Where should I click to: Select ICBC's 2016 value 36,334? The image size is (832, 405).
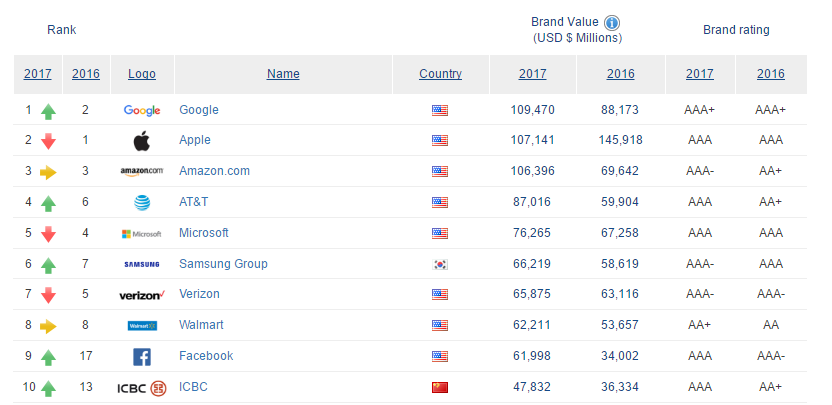coord(620,387)
